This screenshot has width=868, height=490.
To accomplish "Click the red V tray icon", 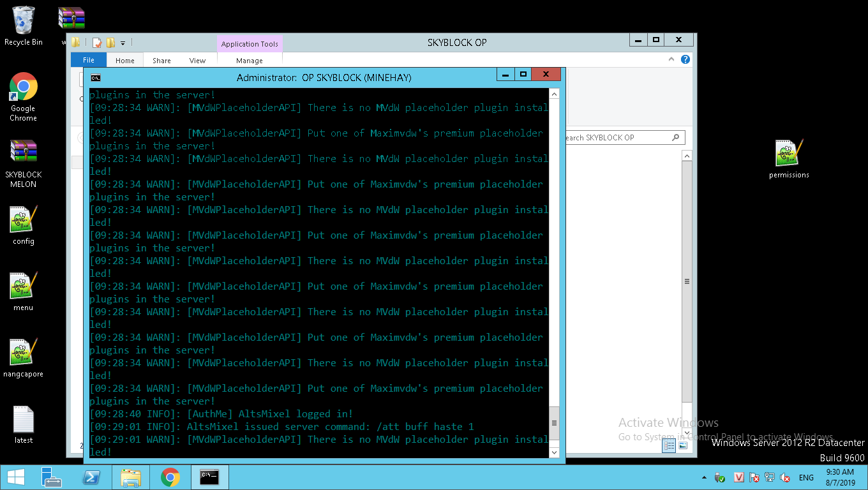I will click(739, 477).
